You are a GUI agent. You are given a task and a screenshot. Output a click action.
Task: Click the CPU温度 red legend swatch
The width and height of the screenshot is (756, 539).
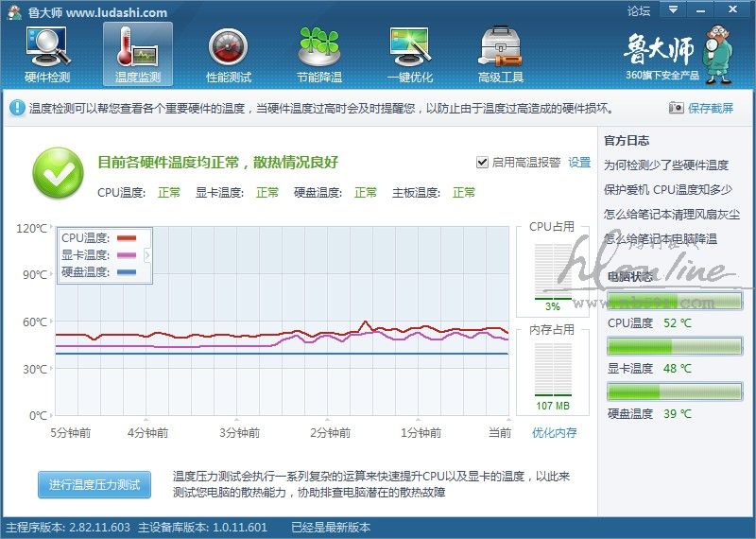pos(127,238)
